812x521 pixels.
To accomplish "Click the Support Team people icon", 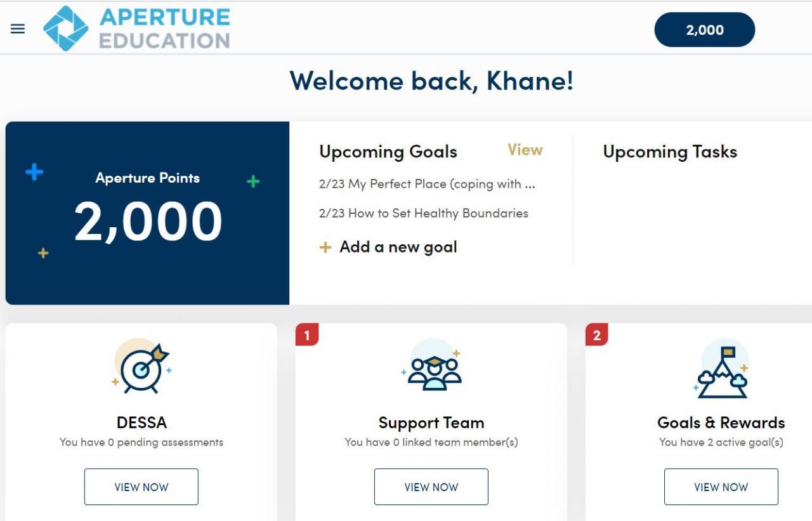I will coord(433,369).
